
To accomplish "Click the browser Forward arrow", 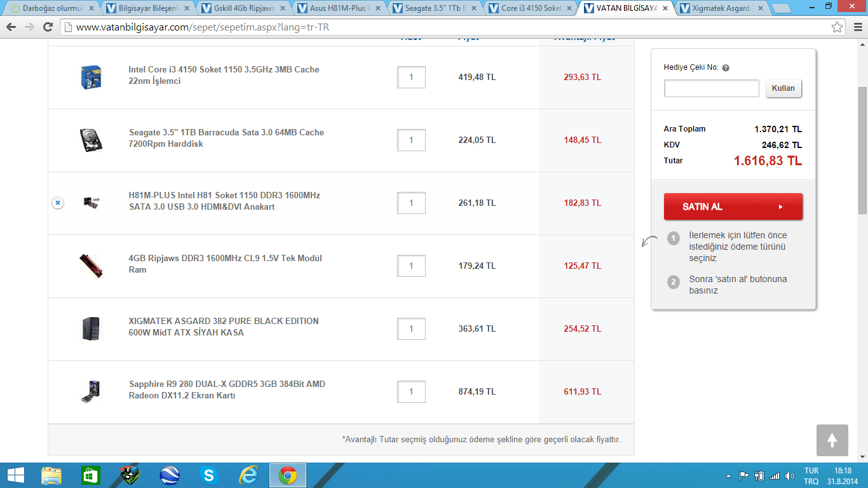I will (x=29, y=27).
